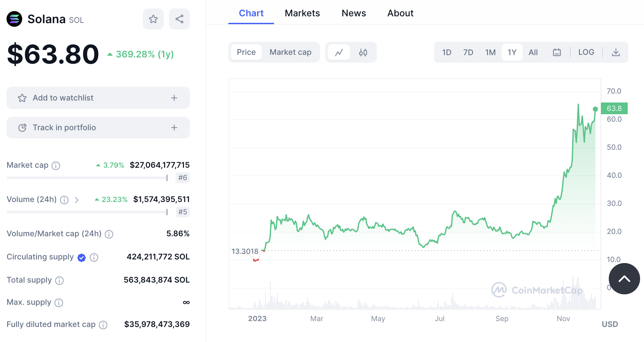Click the Market cap info icon
The image size is (644, 342).
tap(56, 166)
